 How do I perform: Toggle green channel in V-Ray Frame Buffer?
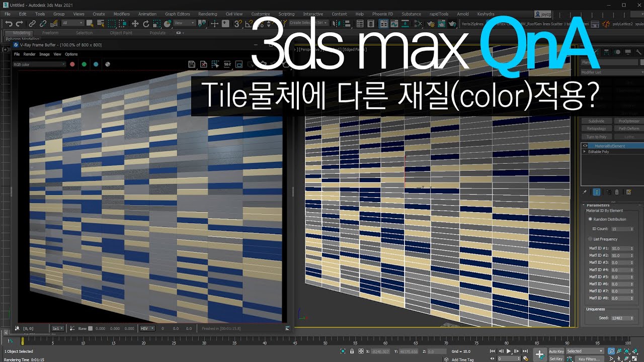(84, 64)
